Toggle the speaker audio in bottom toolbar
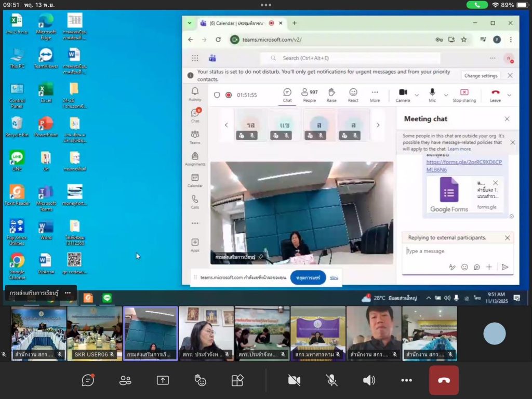Screen dimensions: 532x399 (x=369, y=380)
